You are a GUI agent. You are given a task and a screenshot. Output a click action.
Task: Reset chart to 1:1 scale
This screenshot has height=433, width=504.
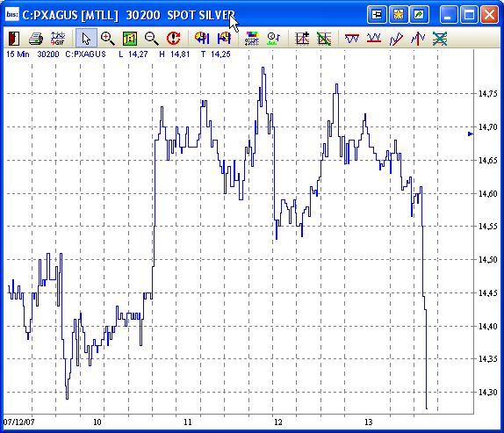(130, 39)
